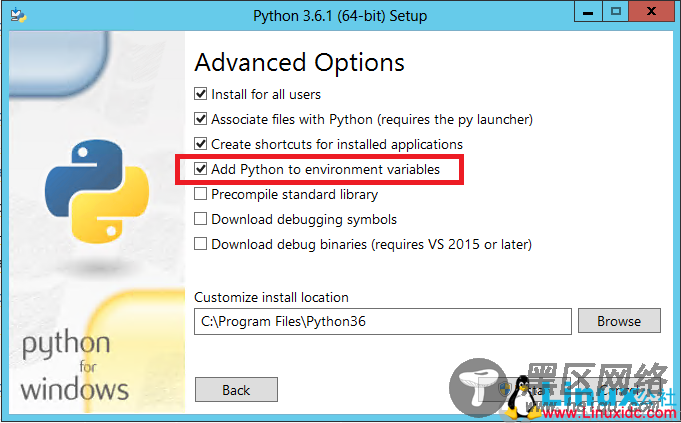Enable Download debugging symbols checkbox
This screenshot has height=423, width=681.
click(200, 218)
